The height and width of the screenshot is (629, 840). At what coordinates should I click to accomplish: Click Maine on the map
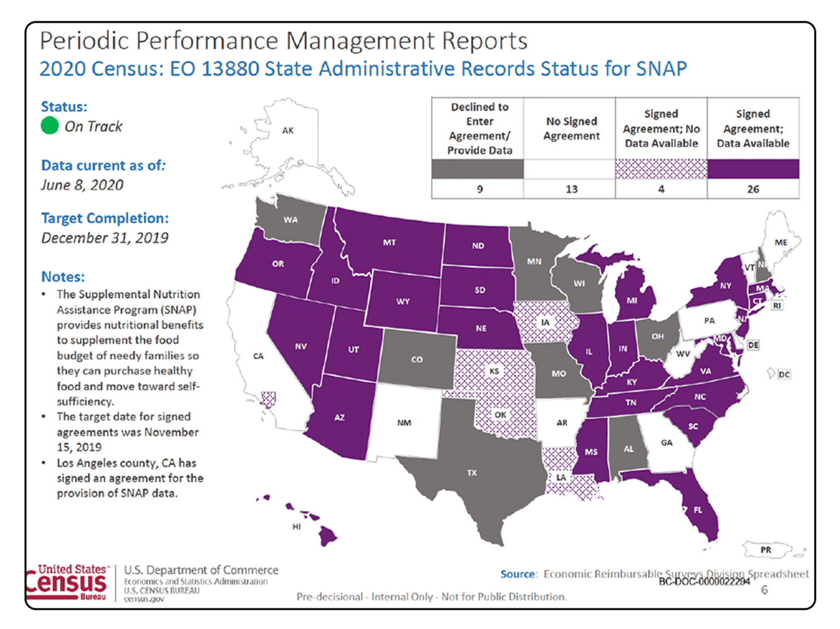pyautogui.click(x=780, y=242)
